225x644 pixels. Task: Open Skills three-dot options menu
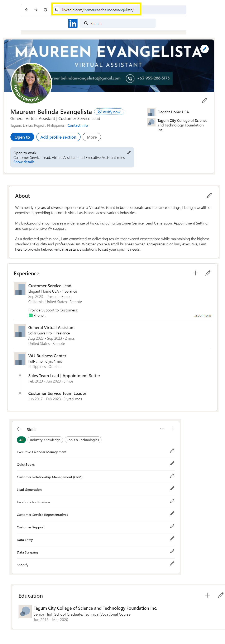162,429
